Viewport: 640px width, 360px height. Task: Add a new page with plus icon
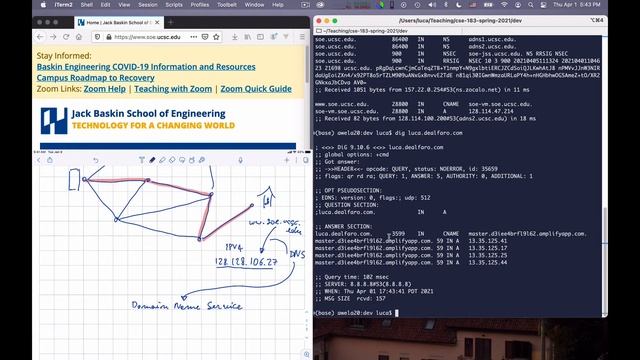[287, 160]
